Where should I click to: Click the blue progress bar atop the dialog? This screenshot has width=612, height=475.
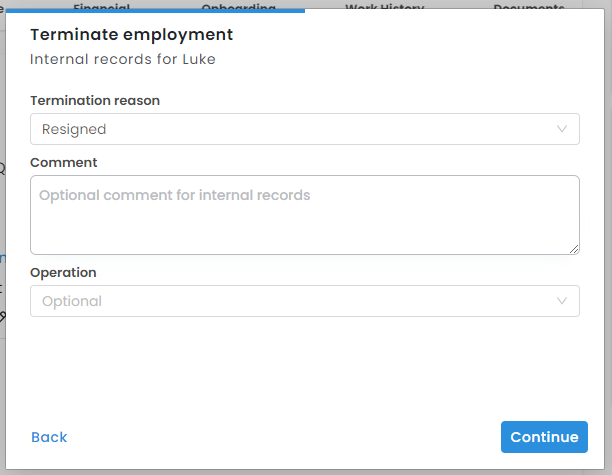coord(155,11)
